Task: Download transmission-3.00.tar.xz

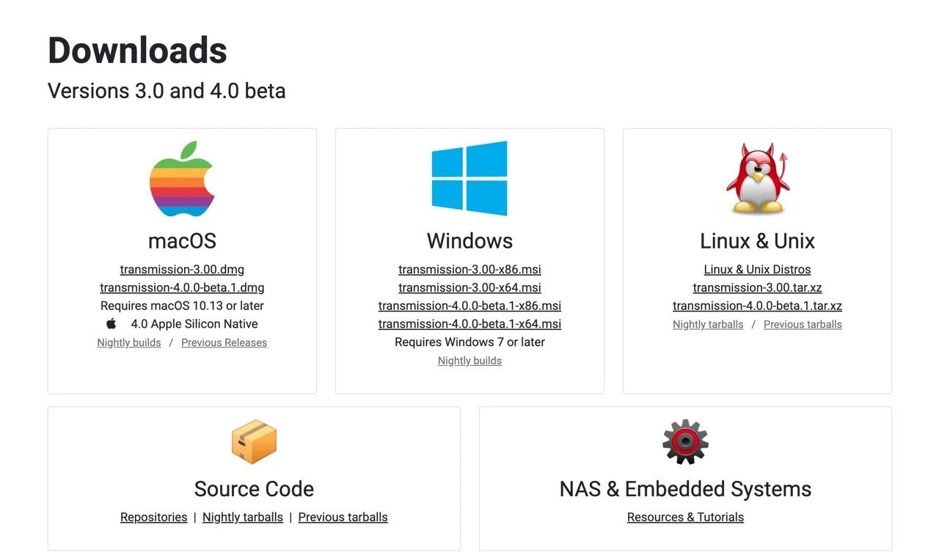Action: pyautogui.click(x=757, y=288)
